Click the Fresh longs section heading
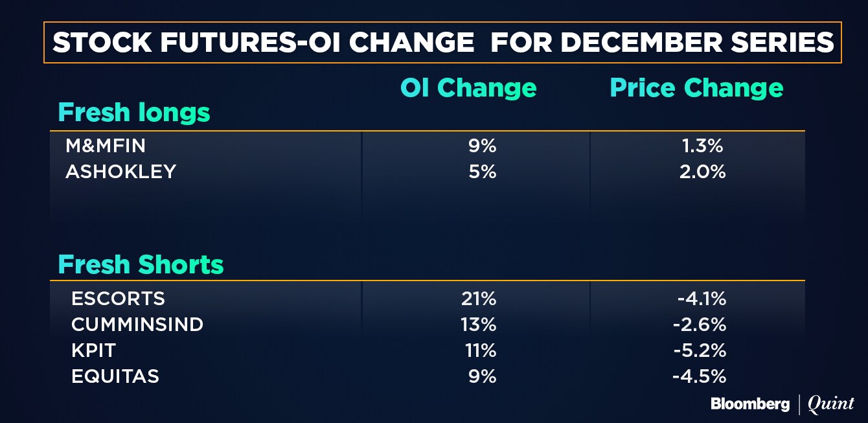 tap(134, 113)
